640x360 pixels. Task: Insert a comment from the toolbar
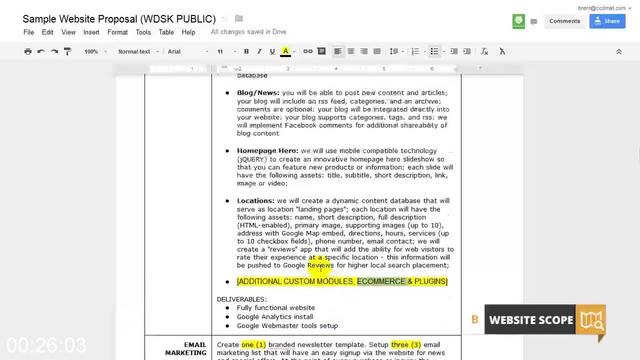tap(322, 51)
